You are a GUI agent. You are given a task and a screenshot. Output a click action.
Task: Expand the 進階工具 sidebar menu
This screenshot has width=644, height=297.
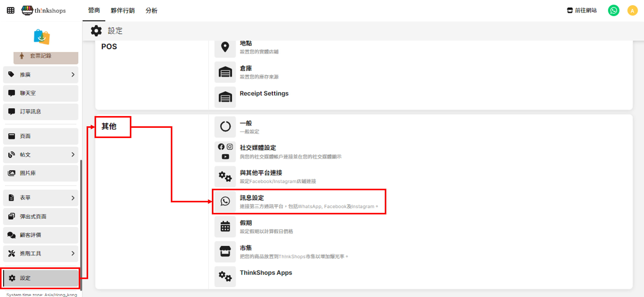73,253
